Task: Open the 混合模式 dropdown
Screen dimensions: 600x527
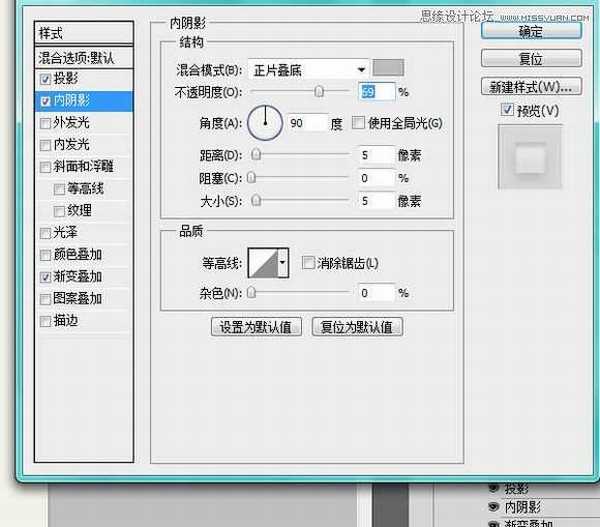Action: pyautogui.click(x=308, y=69)
